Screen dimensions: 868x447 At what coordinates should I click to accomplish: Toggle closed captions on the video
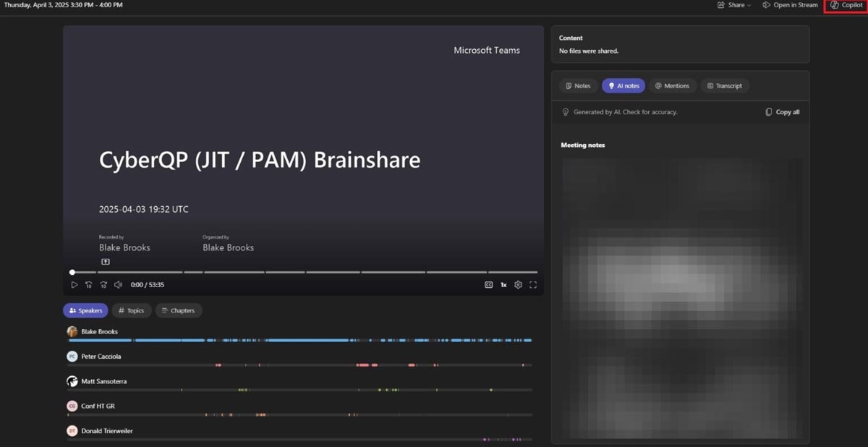coord(489,285)
